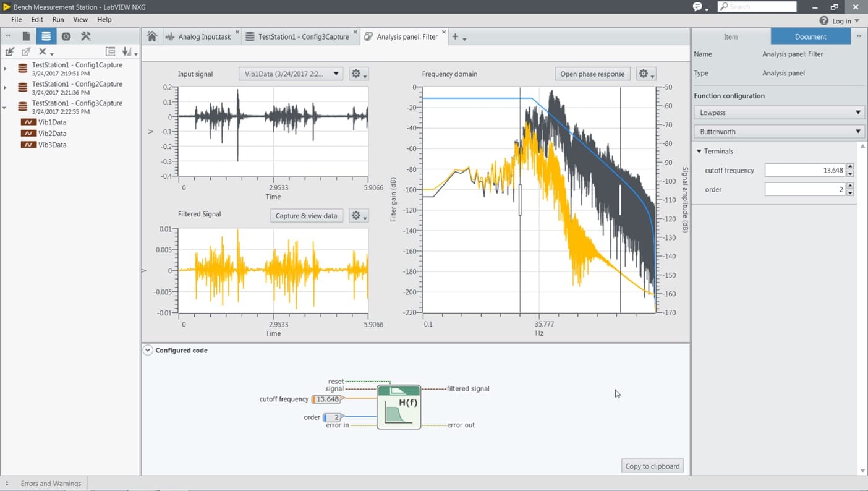Click the H(f) filter node block
The height and width of the screenshot is (491, 868).
[x=399, y=408]
